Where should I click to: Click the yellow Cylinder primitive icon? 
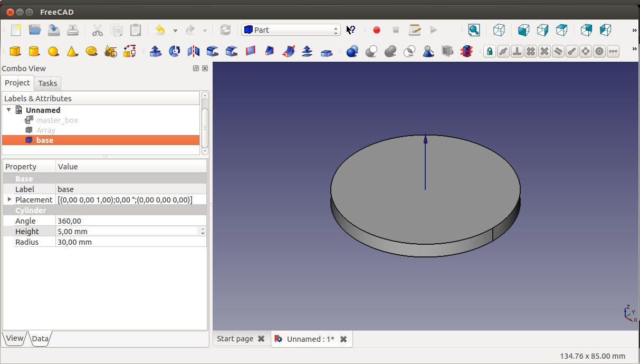click(x=34, y=51)
